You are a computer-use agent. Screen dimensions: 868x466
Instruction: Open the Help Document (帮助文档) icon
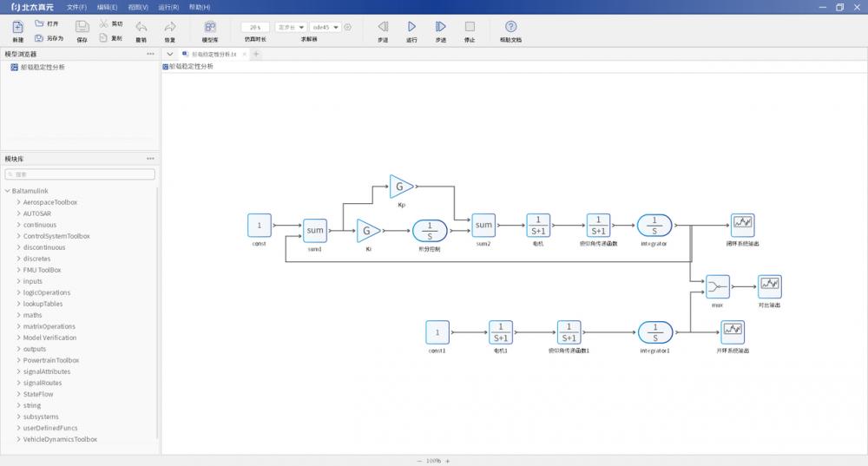pos(510,28)
